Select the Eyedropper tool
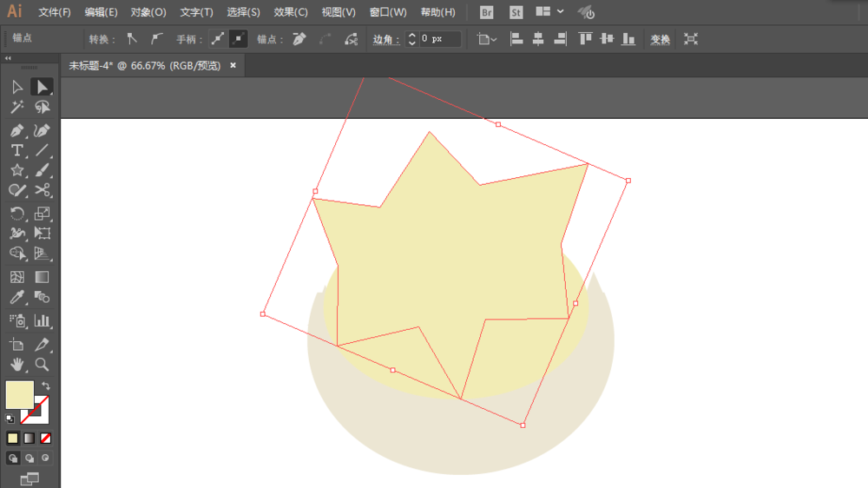 click(17, 297)
